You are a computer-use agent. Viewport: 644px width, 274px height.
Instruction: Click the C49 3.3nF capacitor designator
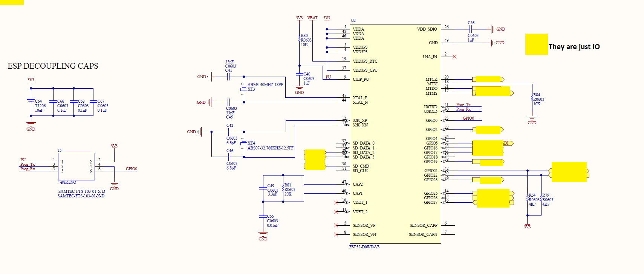point(271,186)
